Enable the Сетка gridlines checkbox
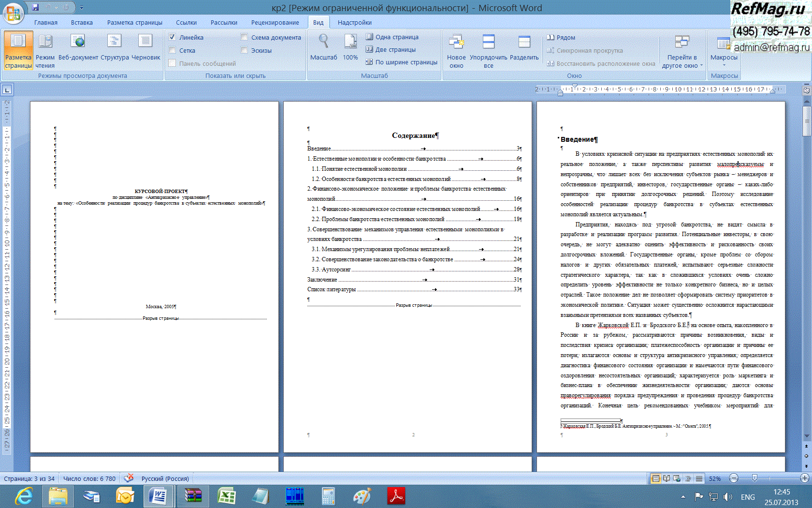Image resolution: width=812 pixels, height=508 pixels. coord(172,50)
